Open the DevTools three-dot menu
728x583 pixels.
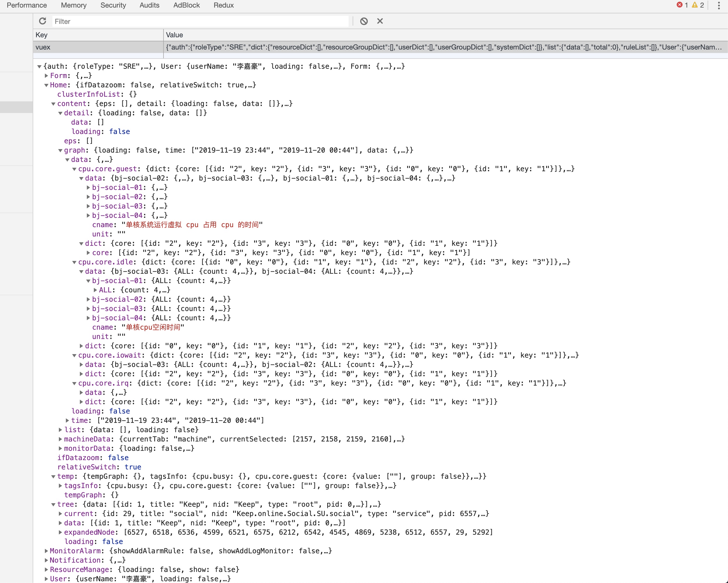coord(719,6)
